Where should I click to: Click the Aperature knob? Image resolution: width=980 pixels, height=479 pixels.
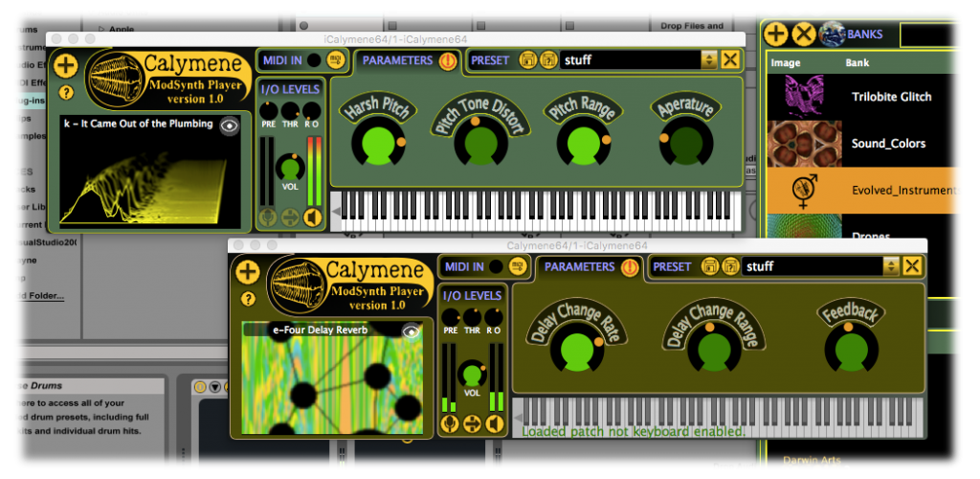click(685, 142)
